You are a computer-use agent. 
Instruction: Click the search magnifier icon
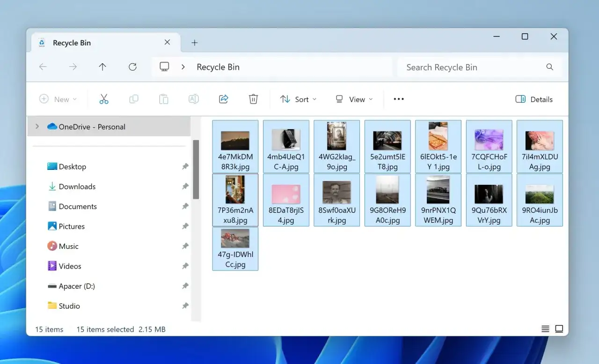click(x=550, y=67)
